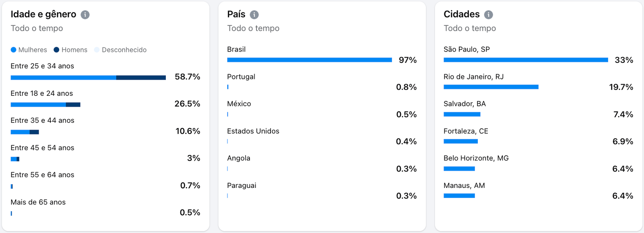
Task: Click the info icon beside Idade e gênero
Action: pyautogui.click(x=85, y=15)
